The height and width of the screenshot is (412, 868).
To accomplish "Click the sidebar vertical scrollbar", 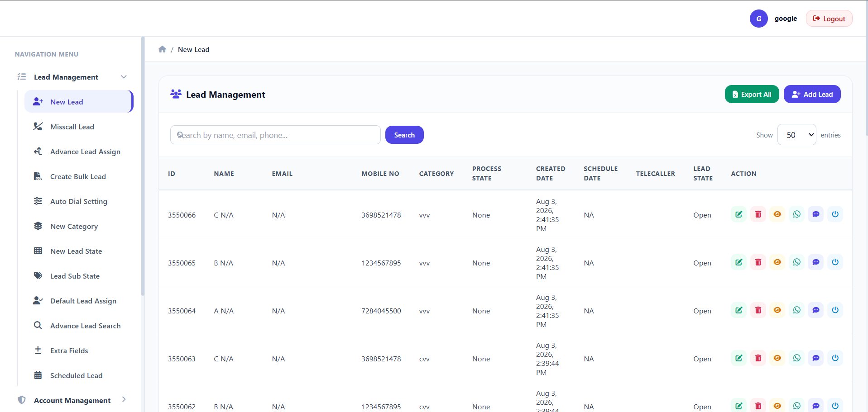I will pyautogui.click(x=143, y=166).
